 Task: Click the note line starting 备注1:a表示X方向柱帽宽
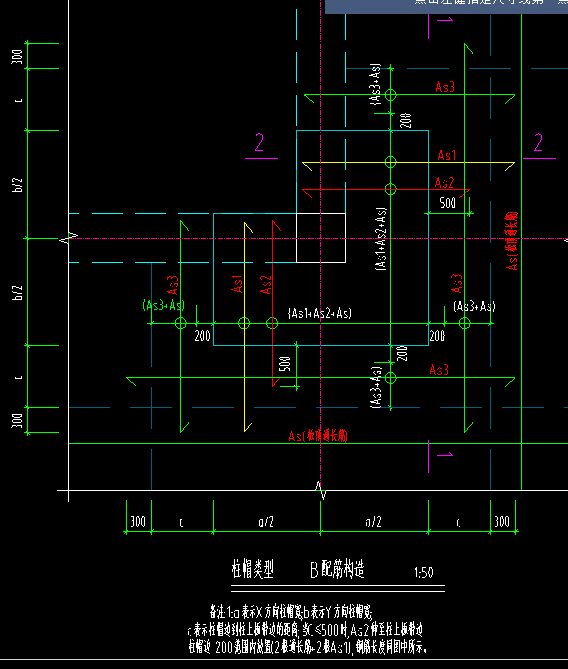(x=291, y=612)
